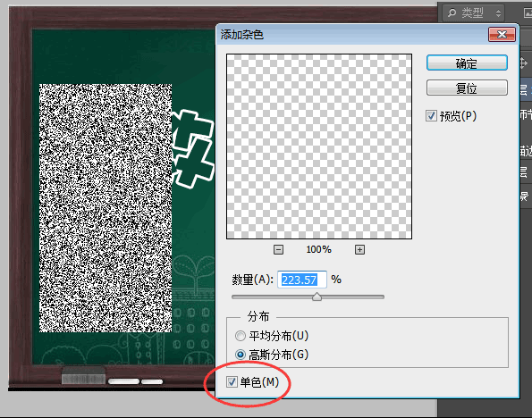Uncheck the 单色(M) checkbox
The image size is (532, 418).
pos(232,382)
